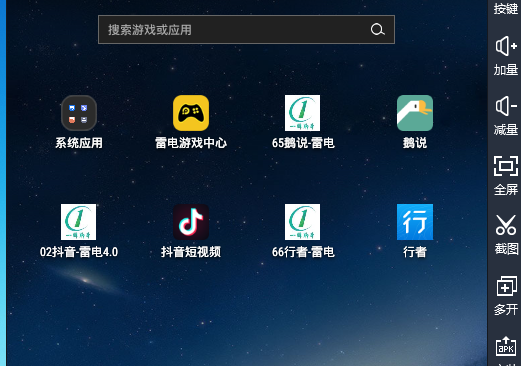Enter fullscreen with 全屏 icon
521x366 pixels.
[506, 166]
